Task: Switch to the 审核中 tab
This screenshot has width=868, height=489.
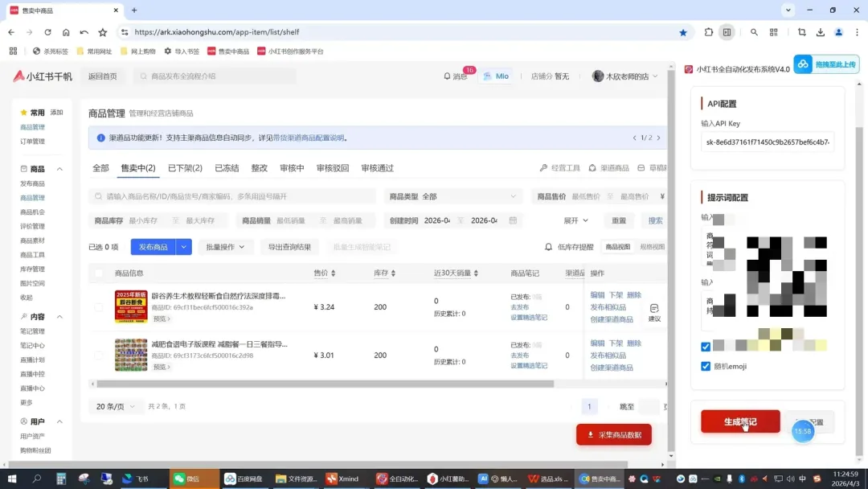Action: pyautogui.click(x=292, y=168)
